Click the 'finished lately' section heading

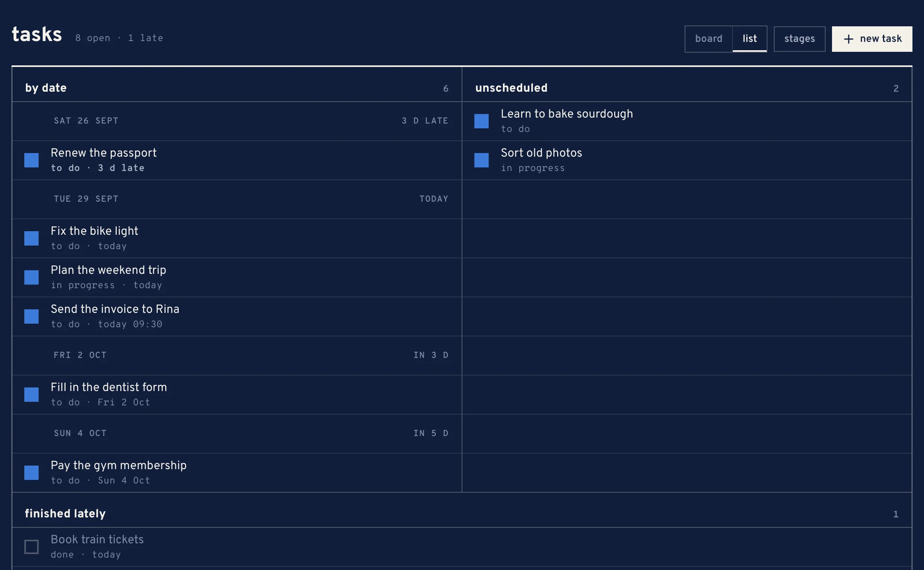[65, 513]
